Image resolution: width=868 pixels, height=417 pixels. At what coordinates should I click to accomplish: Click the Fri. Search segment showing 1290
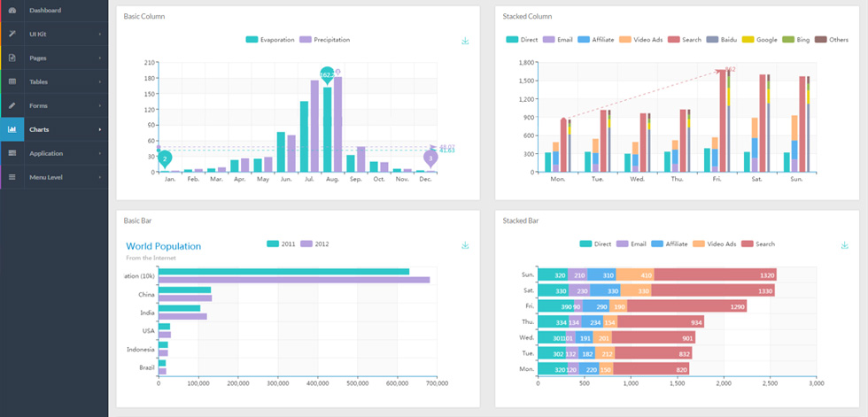[x=687, y=306]
